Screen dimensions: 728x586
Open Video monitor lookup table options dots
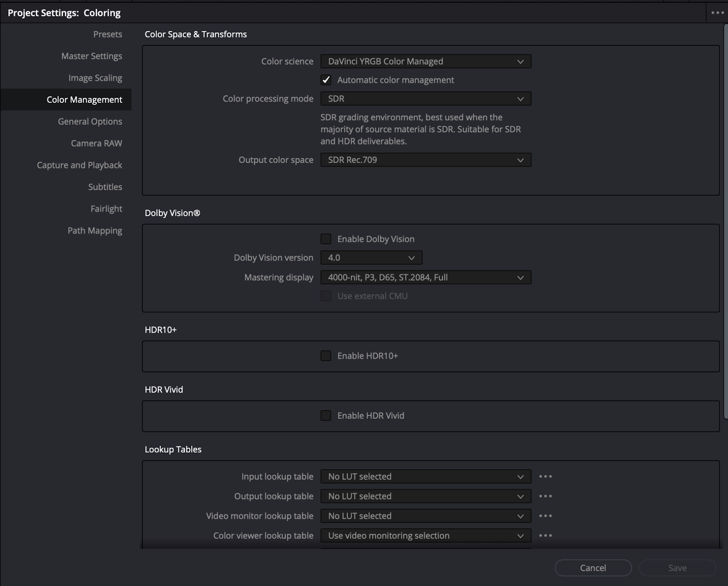tap(545, 516)
